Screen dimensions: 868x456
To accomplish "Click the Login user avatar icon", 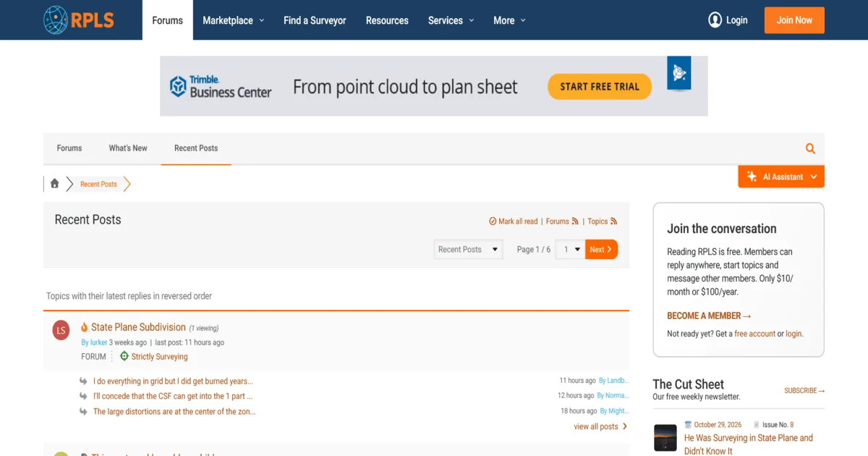I will [715, 20].
